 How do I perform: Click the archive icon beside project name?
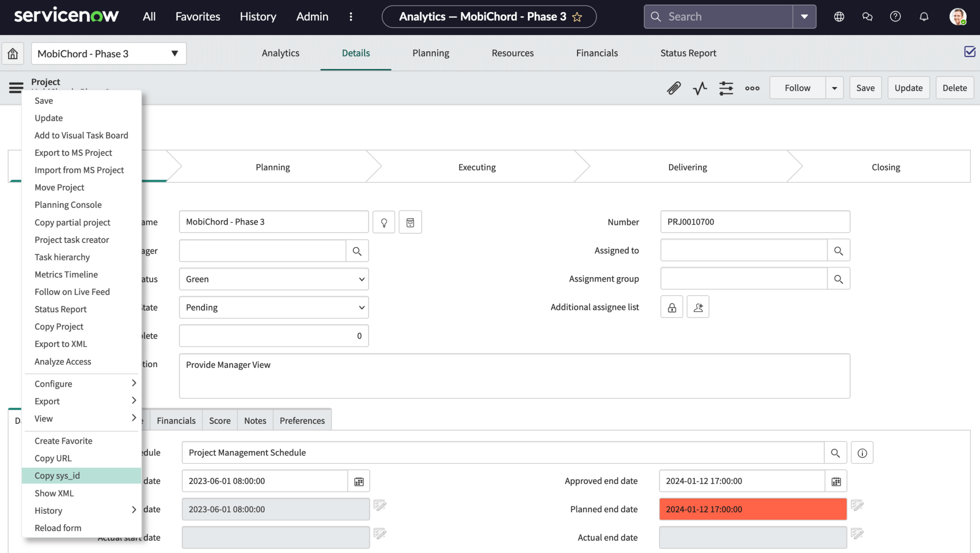tap(410, 222)
